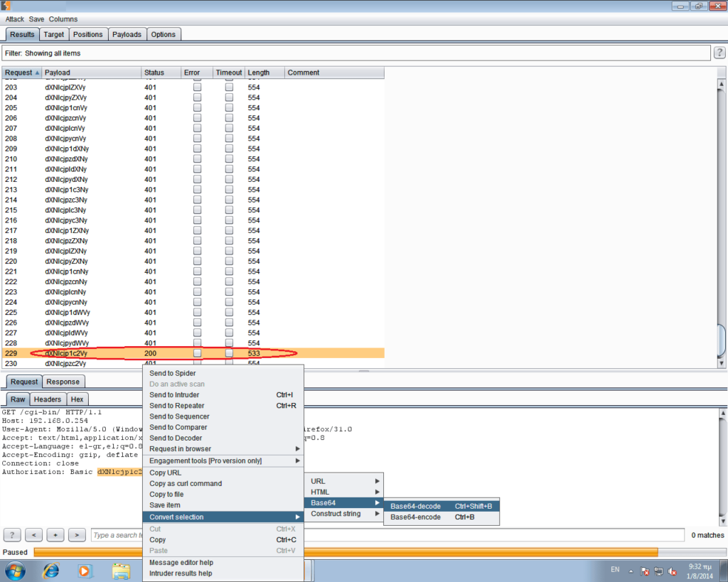
Task: Toggle Error checkbox for request 229
Action: tap(198, 353)
